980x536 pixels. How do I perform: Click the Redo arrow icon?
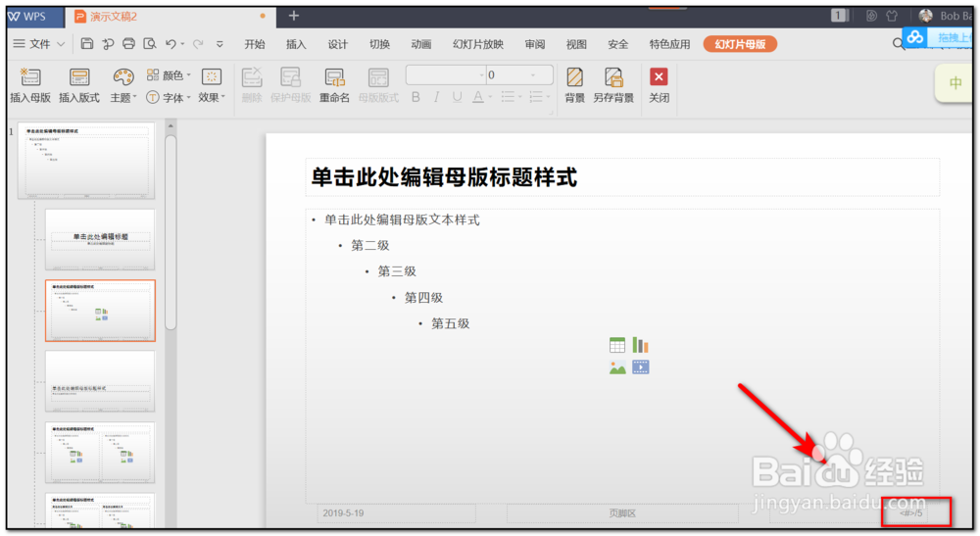(198, 44)
